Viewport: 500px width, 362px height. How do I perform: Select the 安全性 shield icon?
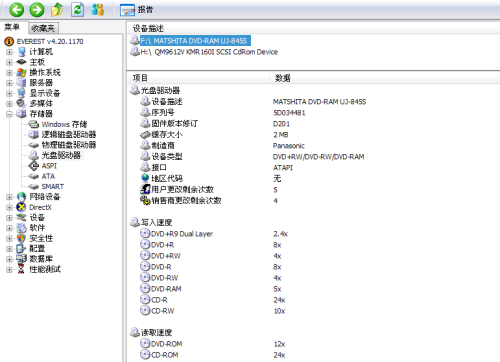coord(21,238)
